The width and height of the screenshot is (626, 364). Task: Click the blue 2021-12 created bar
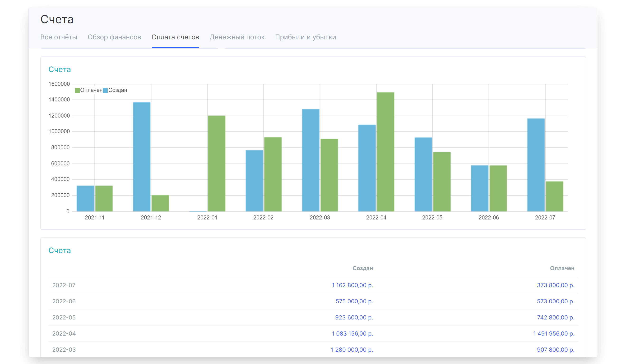pyautogui.click(x=142, y=157)
